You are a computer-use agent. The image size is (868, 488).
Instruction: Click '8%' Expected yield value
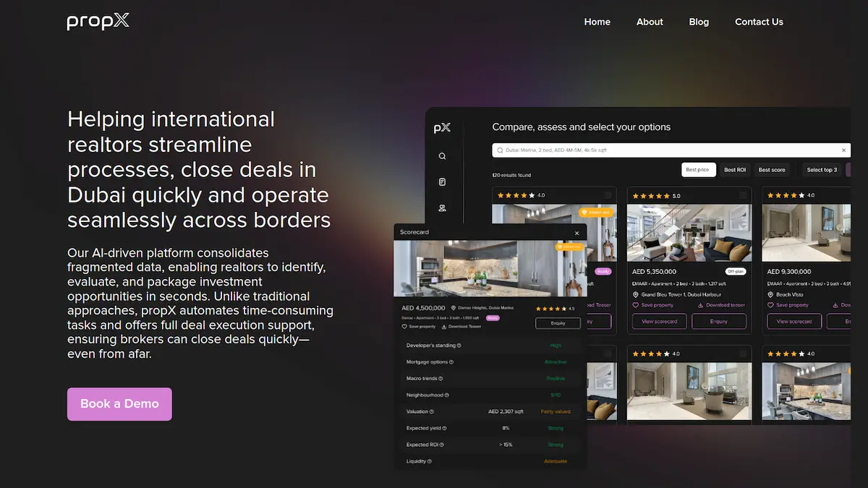click(x=506, y=428)
